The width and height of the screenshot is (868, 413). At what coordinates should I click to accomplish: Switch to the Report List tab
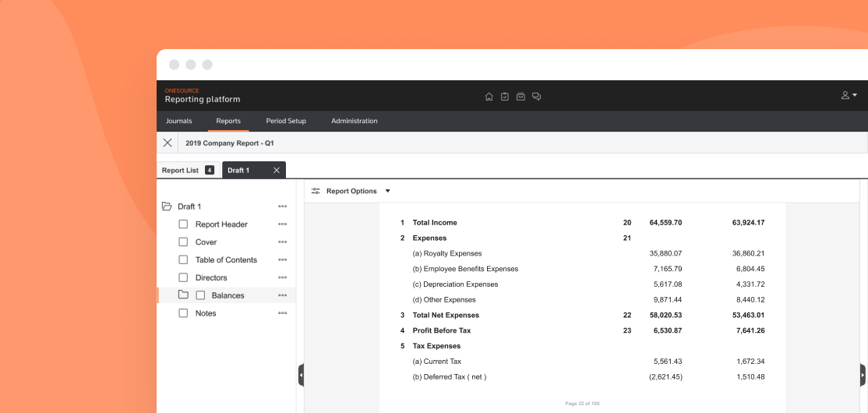coord(180,170)
